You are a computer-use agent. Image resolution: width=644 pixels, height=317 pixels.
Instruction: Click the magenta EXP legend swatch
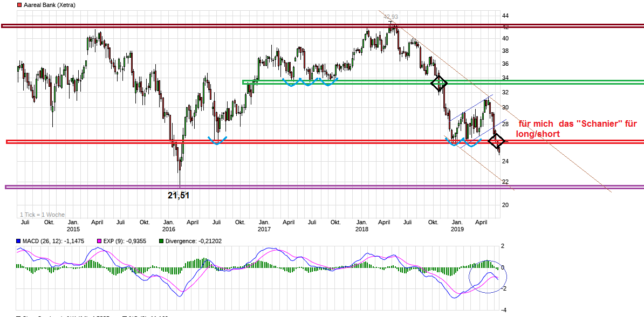99,242
